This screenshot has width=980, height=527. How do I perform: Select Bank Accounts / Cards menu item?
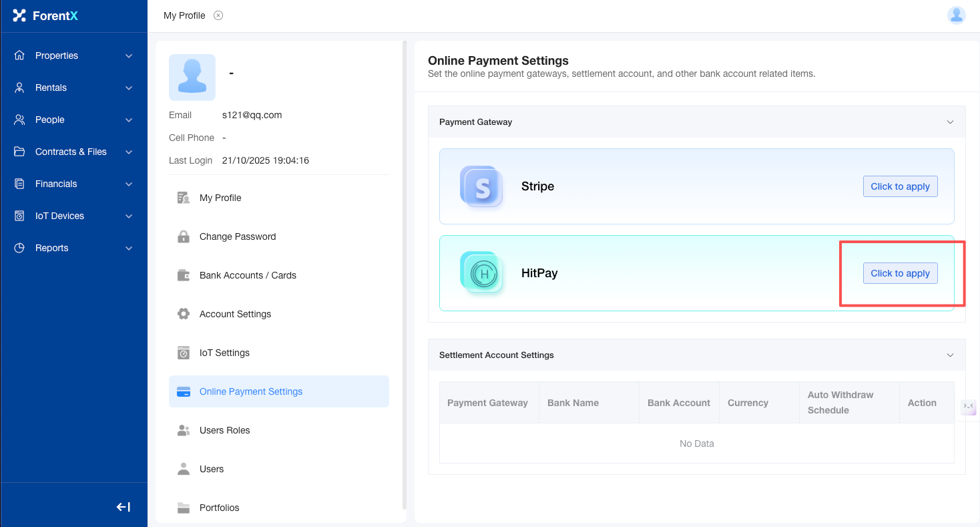(x=248, y=275)
